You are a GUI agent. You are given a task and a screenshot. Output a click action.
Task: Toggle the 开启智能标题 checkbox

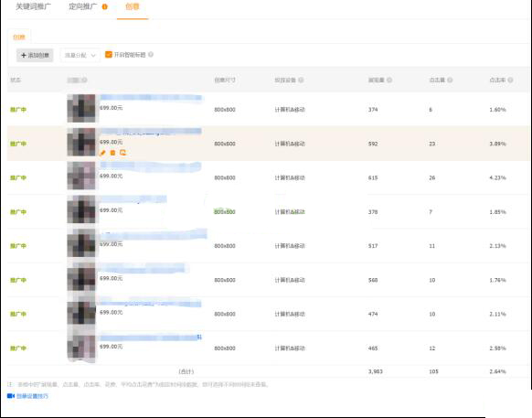tap(109, 54)
